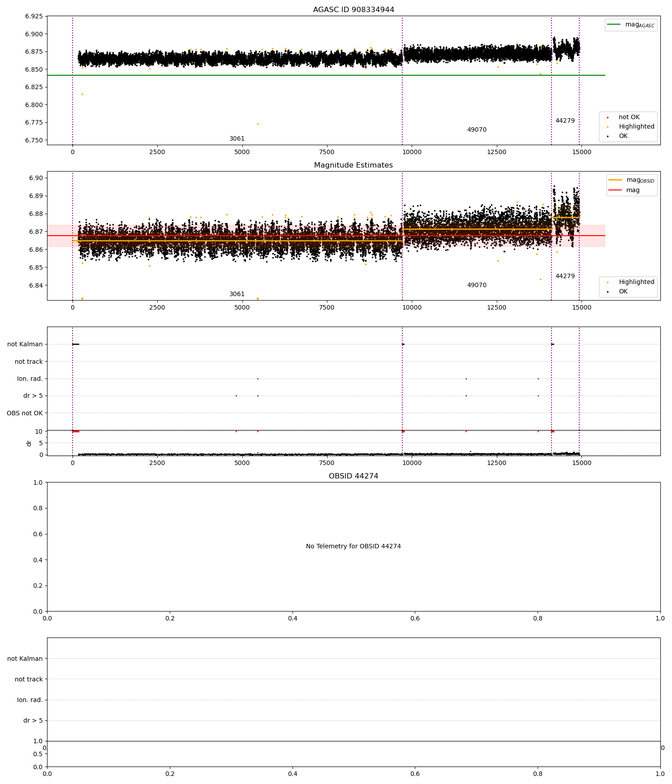
Task: Click the 7500 x-axis tick in Magnitude Estimates plot
Action: click(x=327, y=308)
